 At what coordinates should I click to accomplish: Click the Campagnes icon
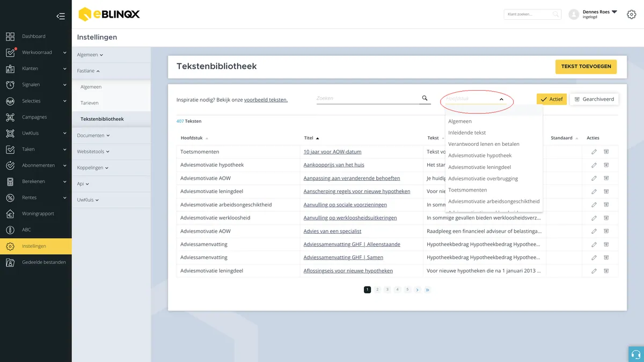(x=10, y=117)
